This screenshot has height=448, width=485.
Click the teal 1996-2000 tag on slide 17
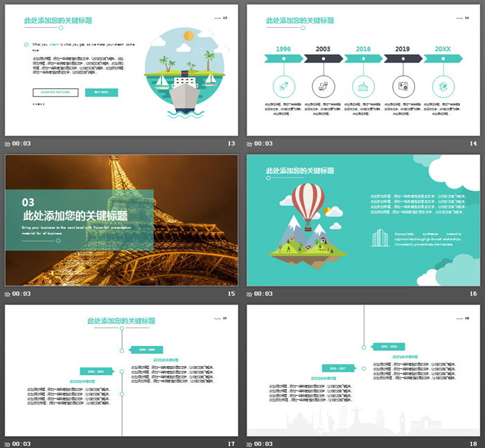tap(147, 350)
